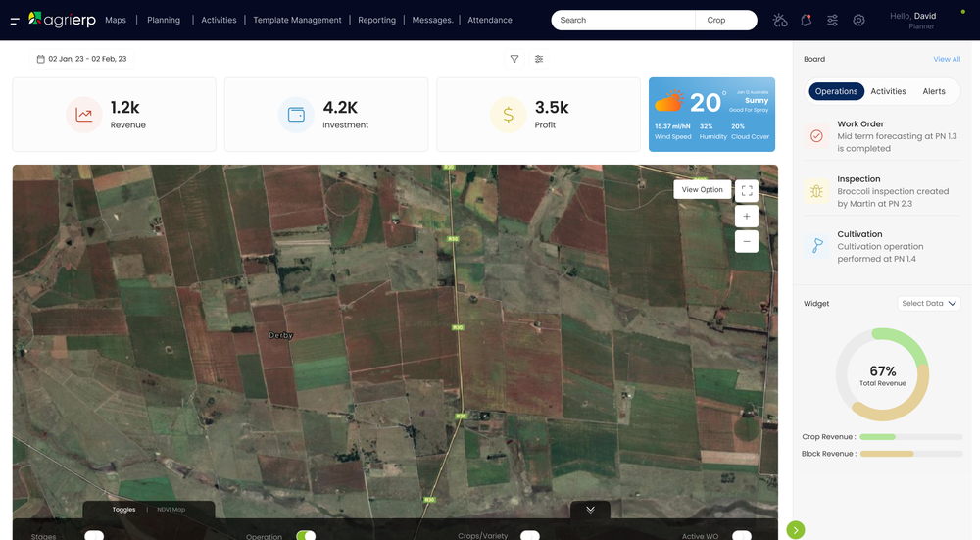The width and height of the screenshot is (980, 540).
Task: Open the Planning menu
Action: [164, 20]
